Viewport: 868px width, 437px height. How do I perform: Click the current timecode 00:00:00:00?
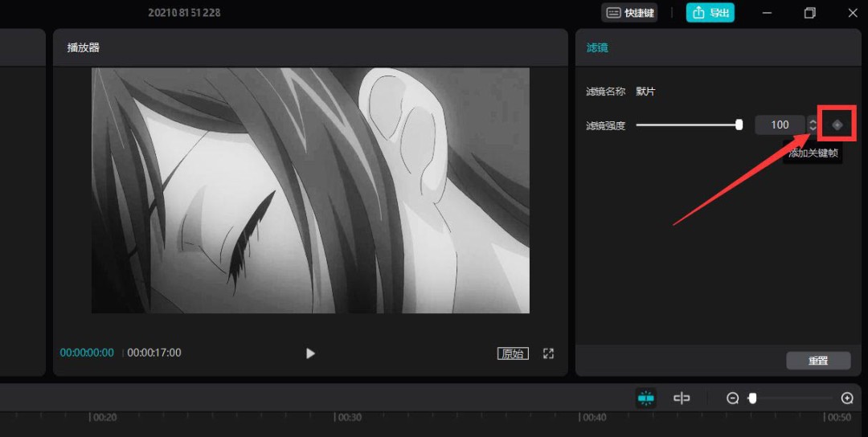[87, 353]
